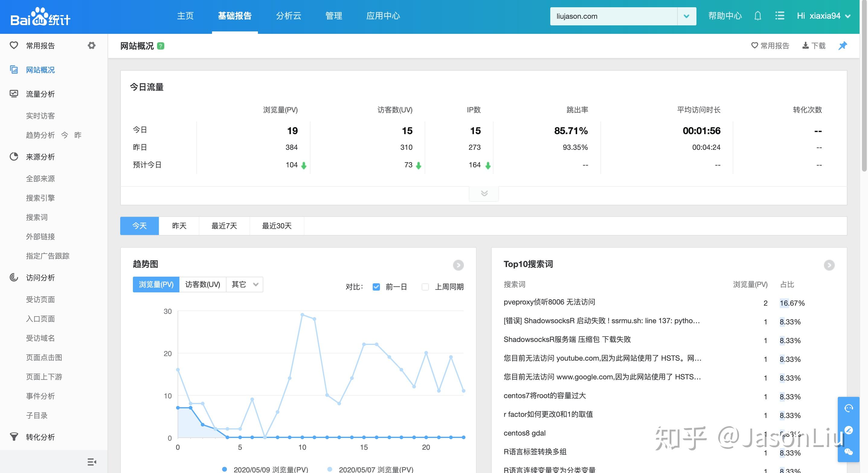The image size is (868, 473).
Task: Click the feedback edit floating icon
Action: (x=848, y=430)
